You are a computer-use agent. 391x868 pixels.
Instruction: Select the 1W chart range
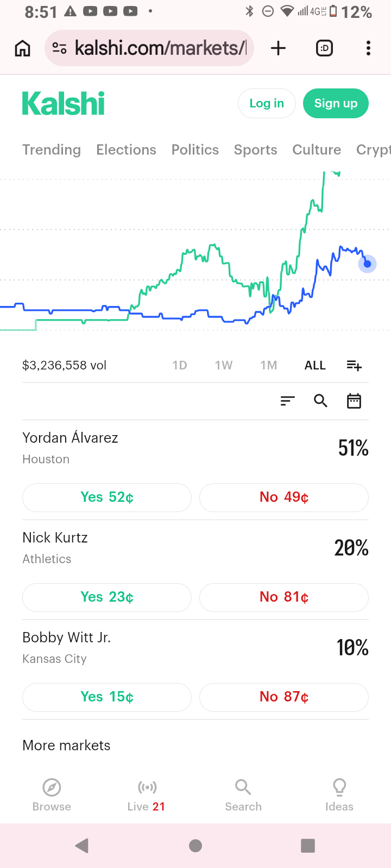tap(224, 366)
